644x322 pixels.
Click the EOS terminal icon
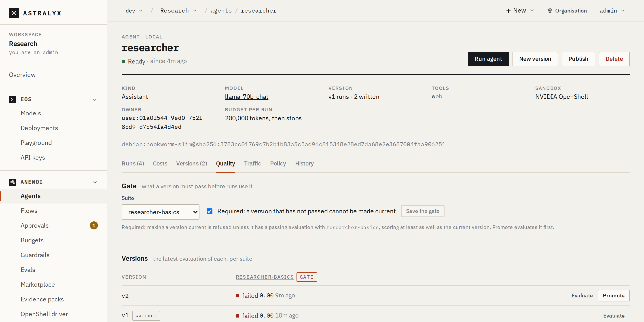pyautogui.click(x=13, y=100)
